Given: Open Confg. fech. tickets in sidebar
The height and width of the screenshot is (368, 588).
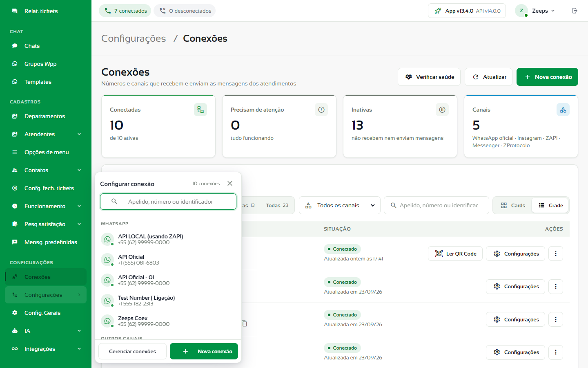Looking at the screenshot, I should click(x=46, y=188).
